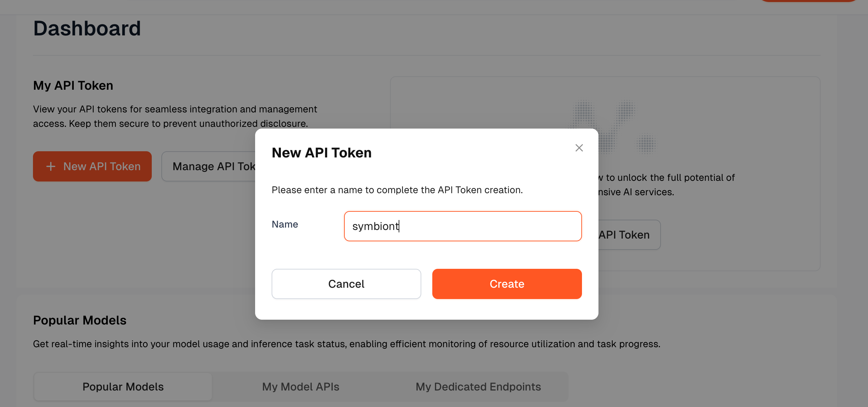868x407 pixels.
Task: Click the Name field label
Action: point(285,224)
